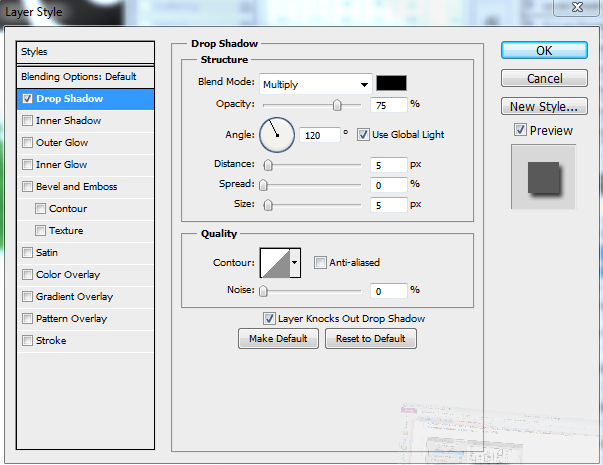Click the drop shadow preview thumbnail
This screenshot has width=603, height=465.
tap(543, 177)
